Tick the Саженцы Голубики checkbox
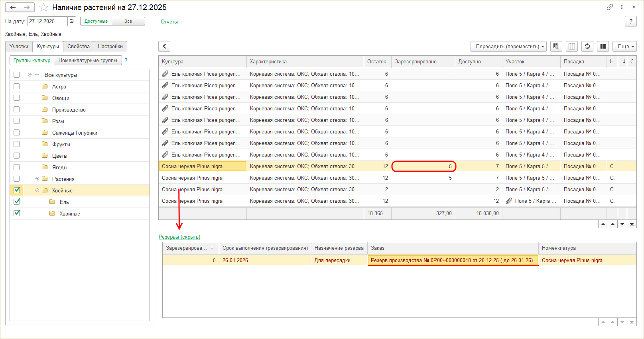This screenshot has height=339, width=644. (16, 132)
